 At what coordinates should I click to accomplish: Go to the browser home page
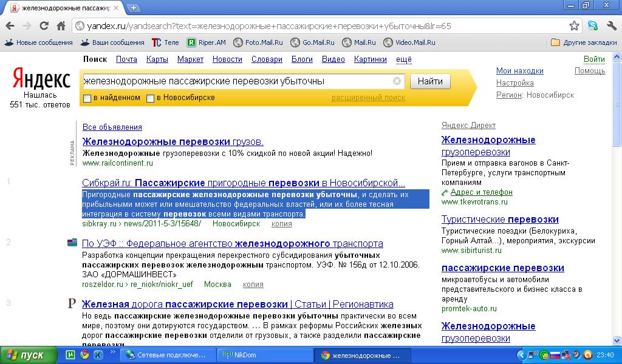coord(61,26)
